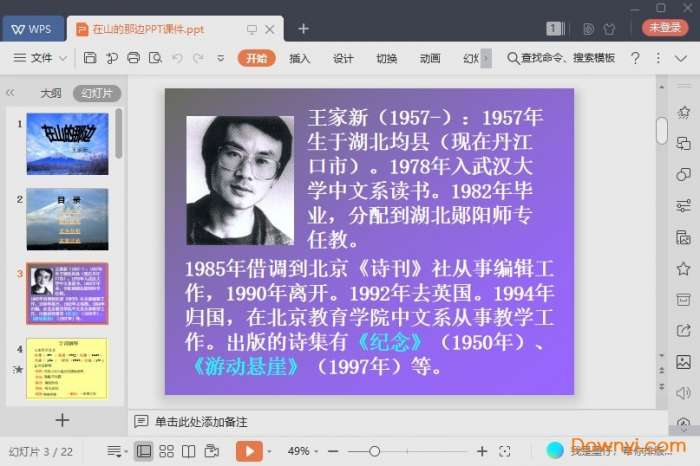Collapse the slide panel with double chevron
Screen dimensions: 700x466
tap(10, 93)
